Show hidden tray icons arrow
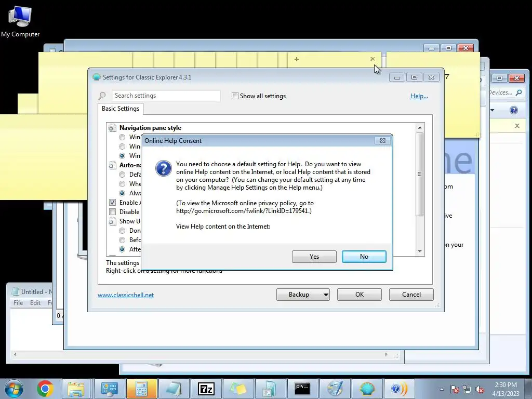The image size is (532, 399). point(442,389)
